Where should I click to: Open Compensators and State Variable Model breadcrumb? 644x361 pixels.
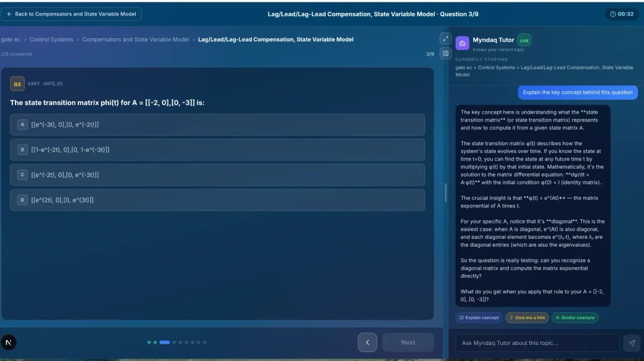136,40
